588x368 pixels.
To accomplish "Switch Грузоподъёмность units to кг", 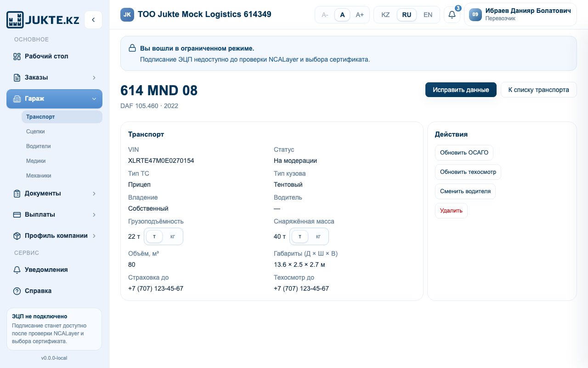I will (x=173, y=236).
